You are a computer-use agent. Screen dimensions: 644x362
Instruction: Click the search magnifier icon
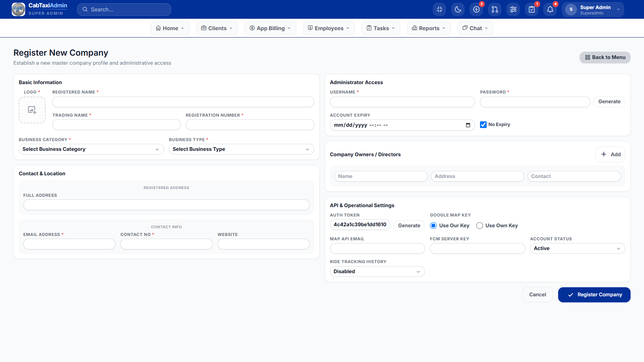tap(85, 9)
